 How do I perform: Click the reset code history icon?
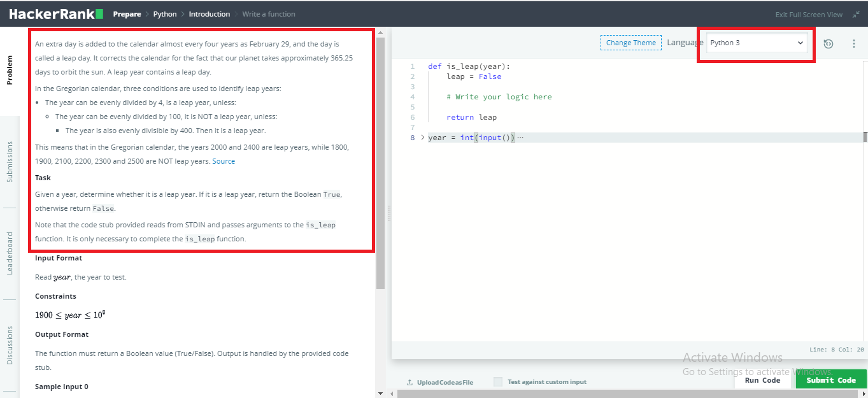(x=828, y=43)
